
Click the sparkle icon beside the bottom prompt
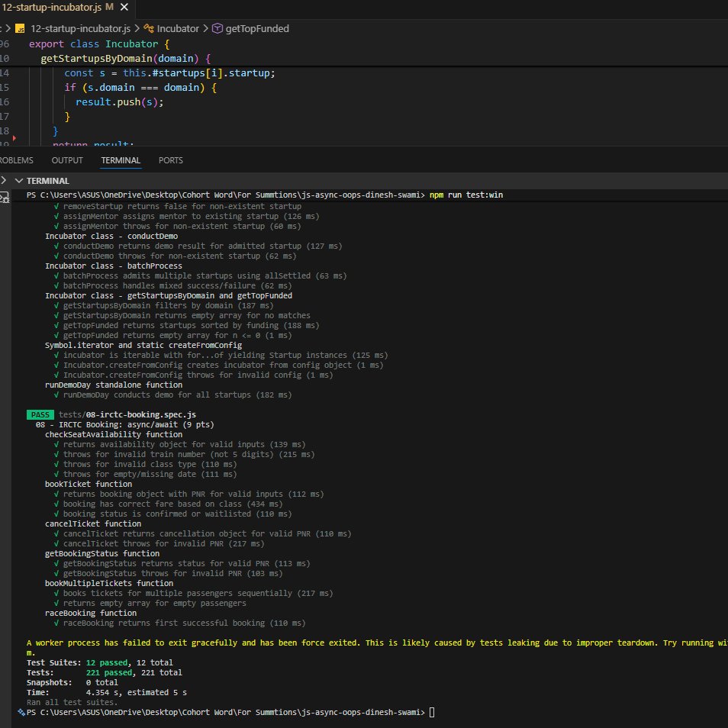pos(21,712)
